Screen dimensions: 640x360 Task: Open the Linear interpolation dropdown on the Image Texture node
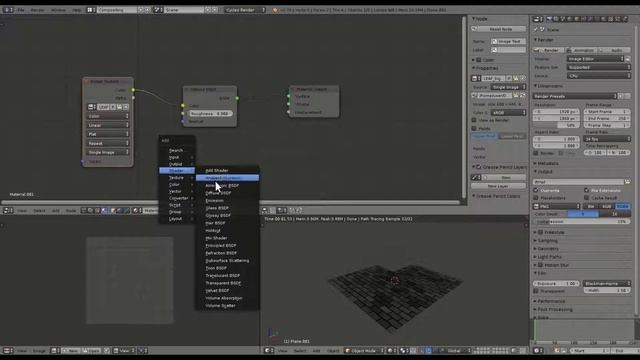coord(108,125)
